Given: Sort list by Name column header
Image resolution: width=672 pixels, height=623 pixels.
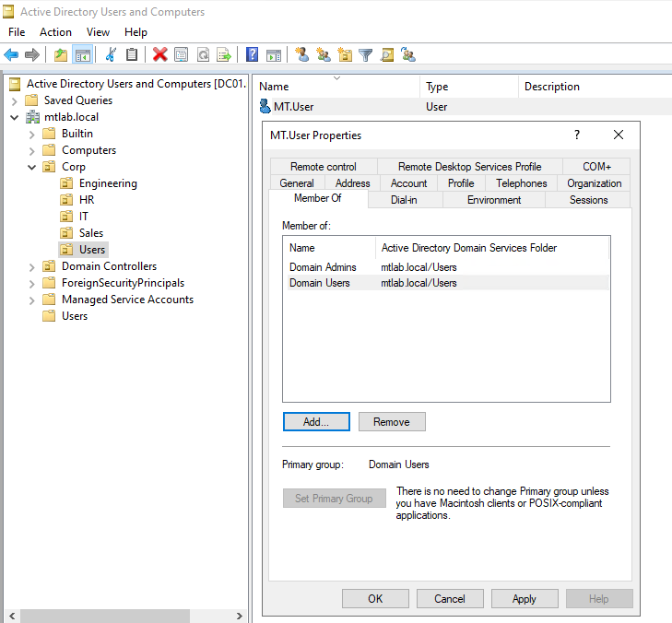Looking at the screenshot, I should pyautogui.click(x=336, y=87).
